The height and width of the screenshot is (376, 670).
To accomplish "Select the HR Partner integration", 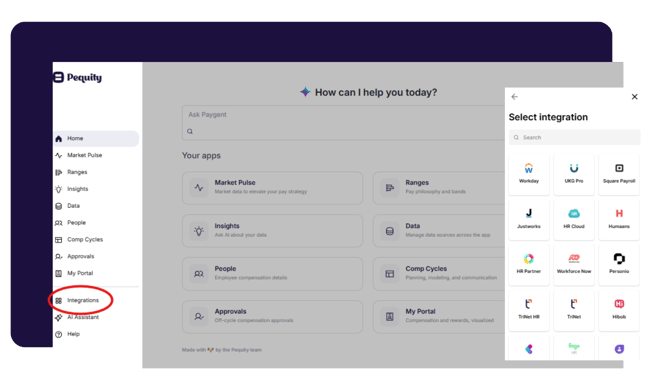I will [529, 265].
